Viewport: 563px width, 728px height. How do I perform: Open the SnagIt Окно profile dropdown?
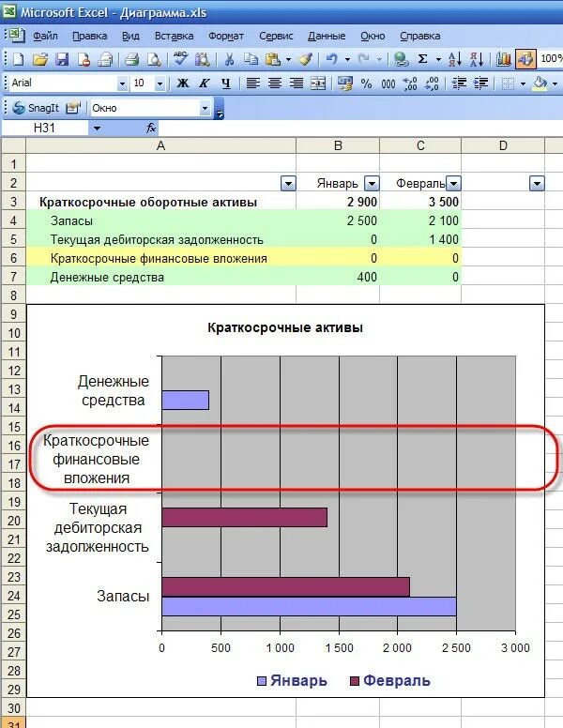point(205,109)
